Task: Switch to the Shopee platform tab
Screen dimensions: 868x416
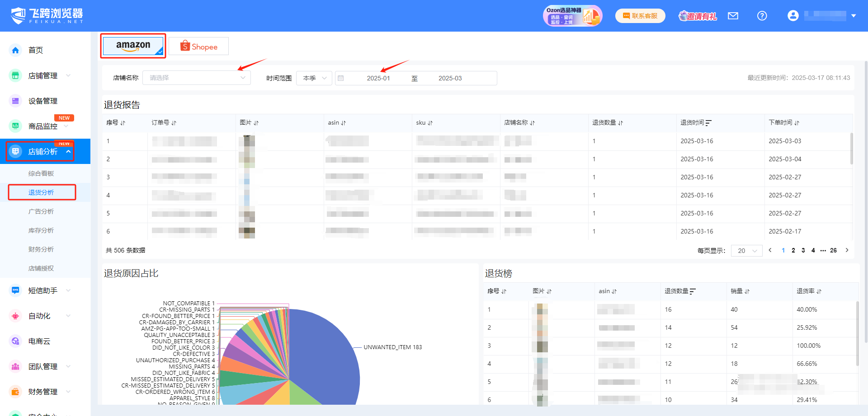Action: coord(198,47)
